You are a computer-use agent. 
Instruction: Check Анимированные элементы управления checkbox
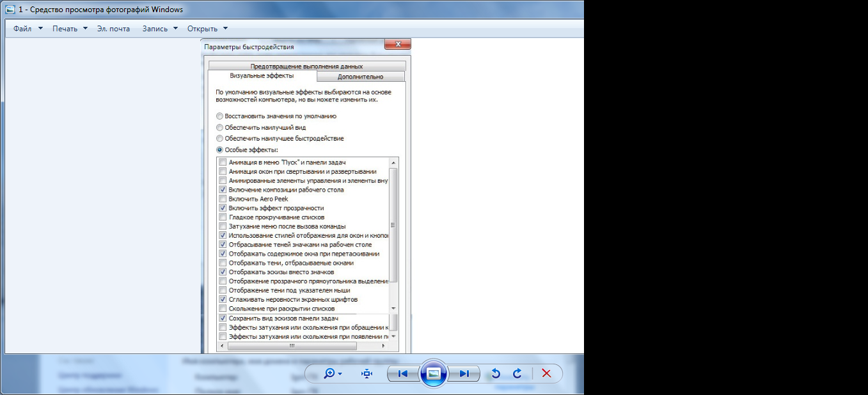click(223, 181)
